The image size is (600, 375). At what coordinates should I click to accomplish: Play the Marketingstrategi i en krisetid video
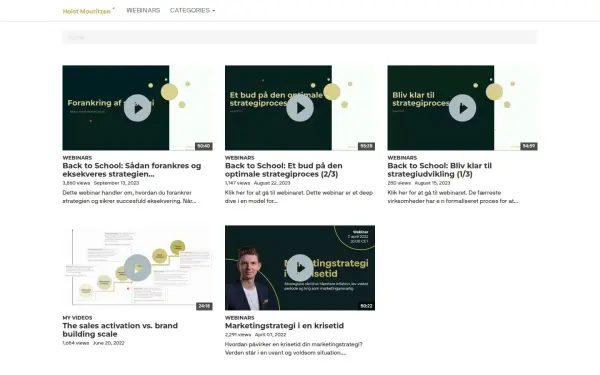[x=300, y=268]
